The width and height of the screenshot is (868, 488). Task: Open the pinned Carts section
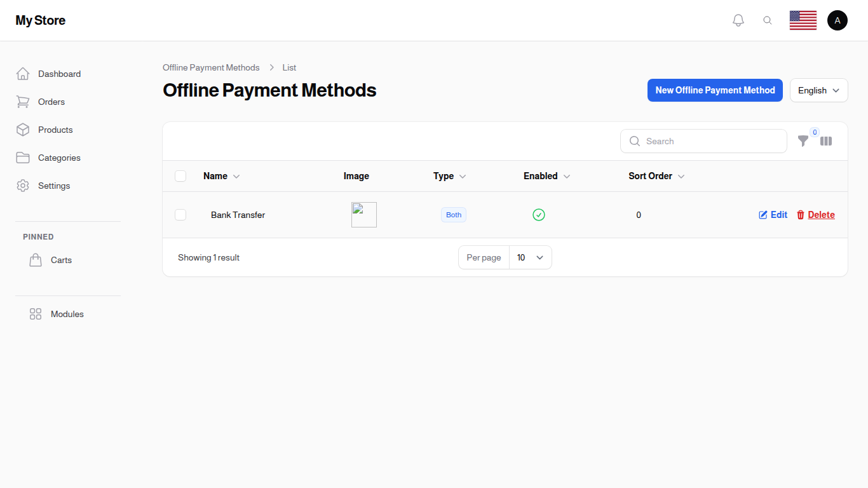coord(61,260)
